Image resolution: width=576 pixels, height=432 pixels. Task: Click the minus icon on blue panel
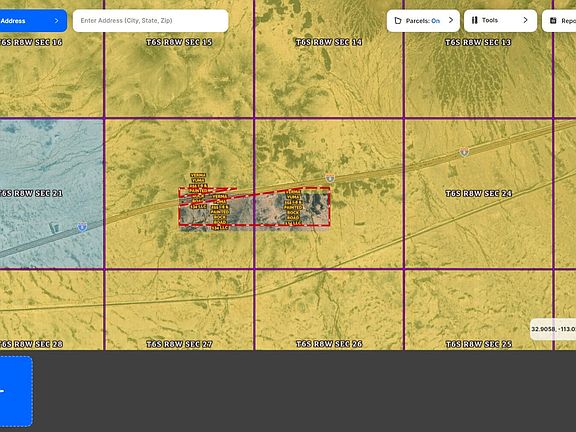point(2,391)
